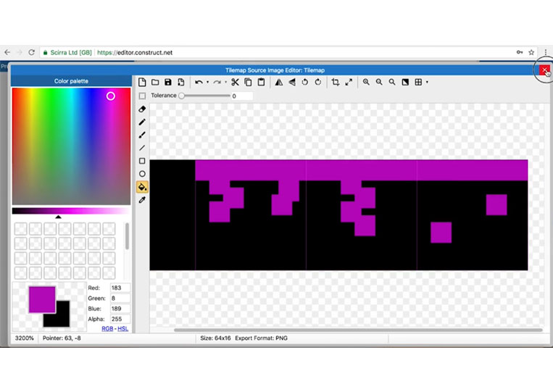Select the Color picker eyedropper tool
553x392 pixels.
142,200
